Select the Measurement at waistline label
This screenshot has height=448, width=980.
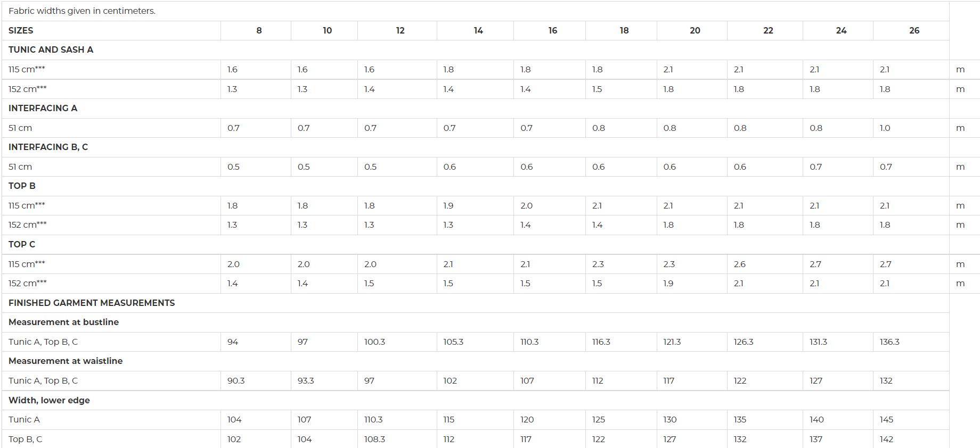[x=66, y=361]
